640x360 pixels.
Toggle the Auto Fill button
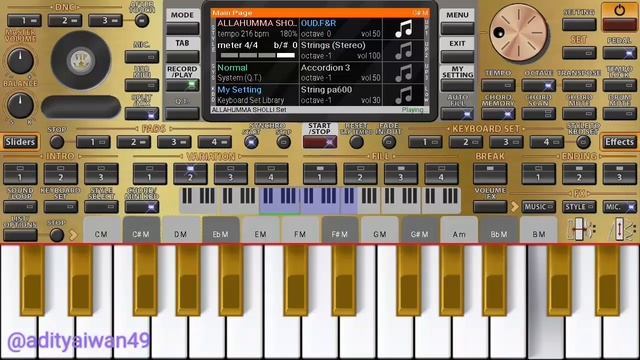pos(457,114)
